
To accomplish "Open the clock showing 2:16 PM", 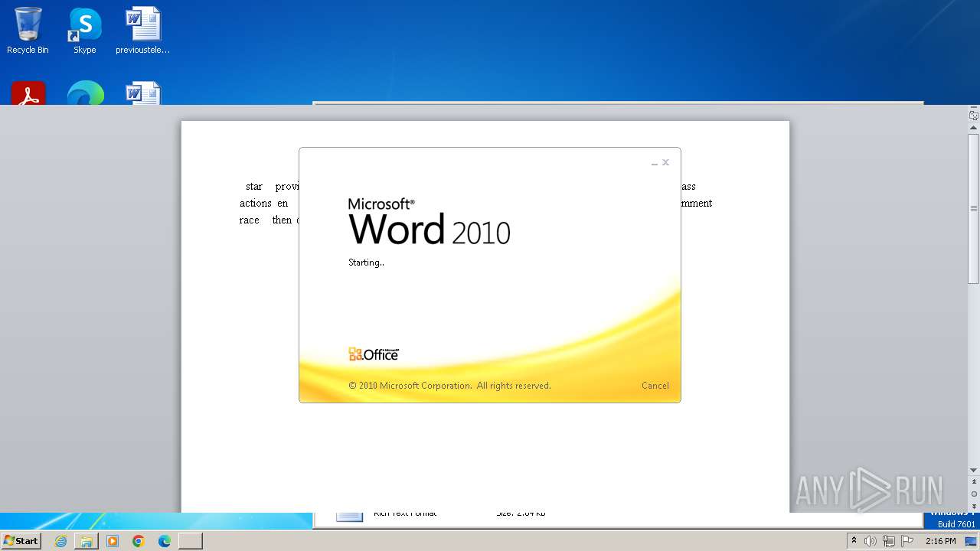I will (940, 541).
